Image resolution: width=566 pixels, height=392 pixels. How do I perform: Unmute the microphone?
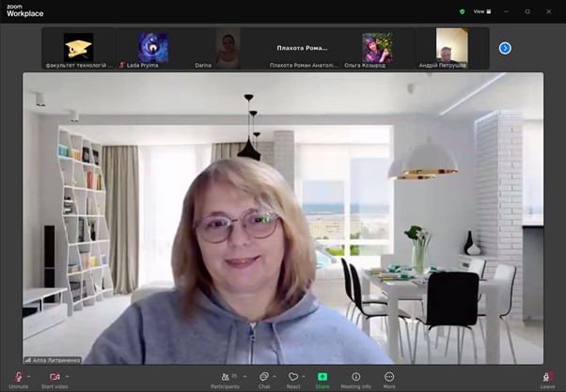click(x=19, y=377)
